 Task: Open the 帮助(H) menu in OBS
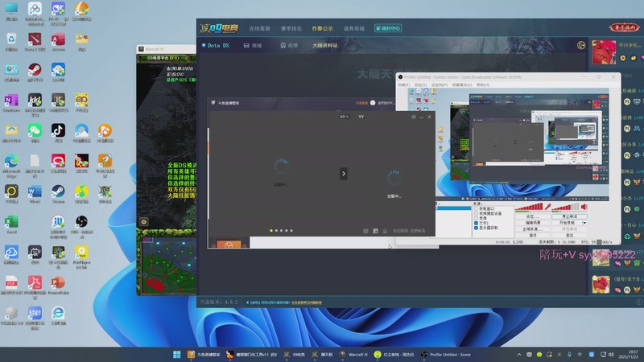coord(482,85)
